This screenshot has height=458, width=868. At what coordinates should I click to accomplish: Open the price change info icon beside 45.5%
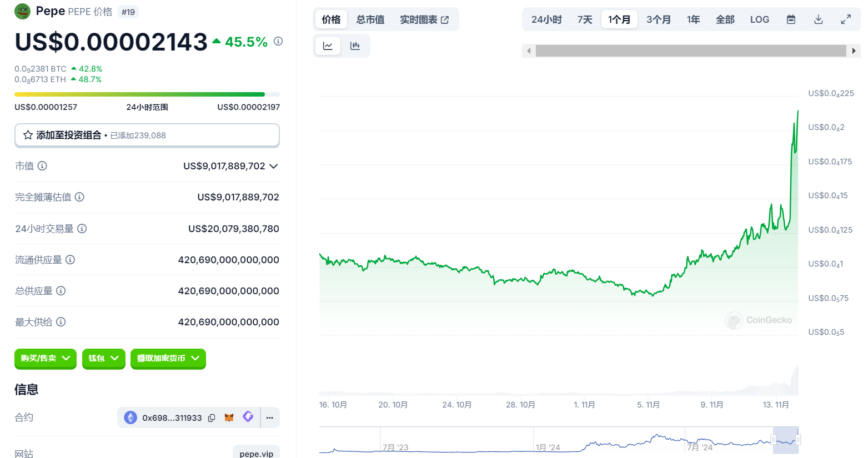click(278, 41)
